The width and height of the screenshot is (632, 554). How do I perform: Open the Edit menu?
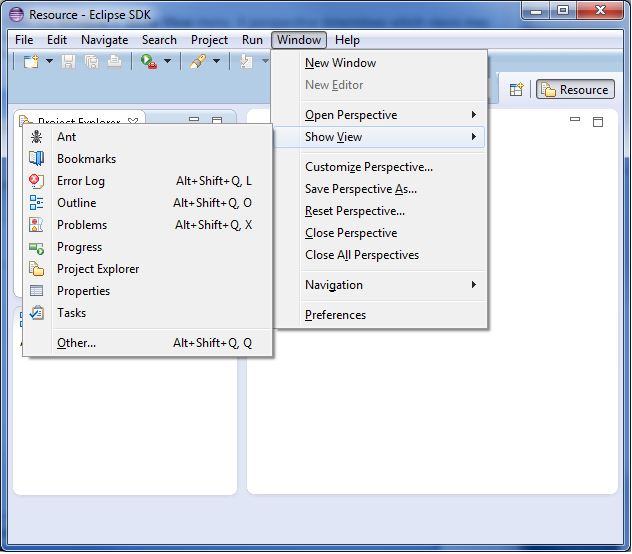[57, 40]
